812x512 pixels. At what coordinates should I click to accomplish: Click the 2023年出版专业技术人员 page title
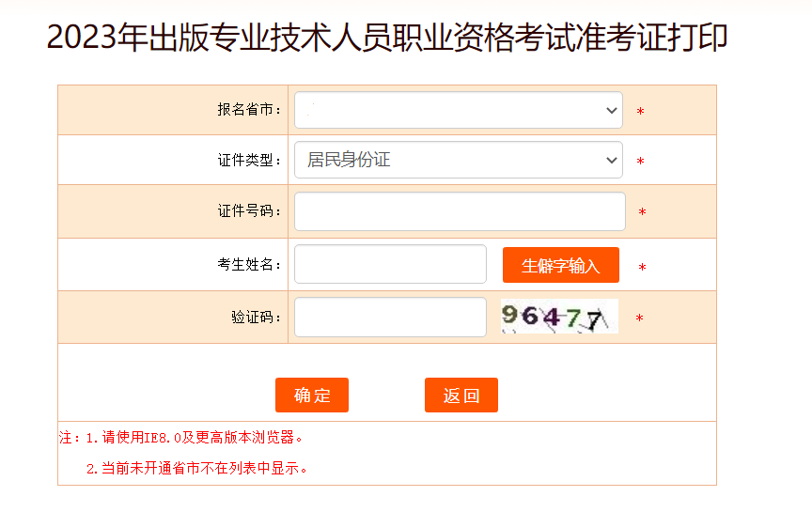point(387,38)
